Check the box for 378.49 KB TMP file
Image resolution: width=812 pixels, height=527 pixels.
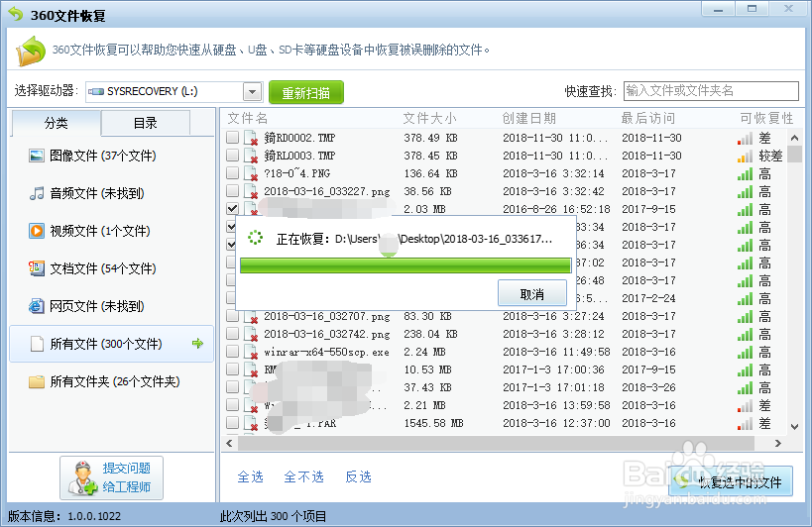click(x=233, y=137)
